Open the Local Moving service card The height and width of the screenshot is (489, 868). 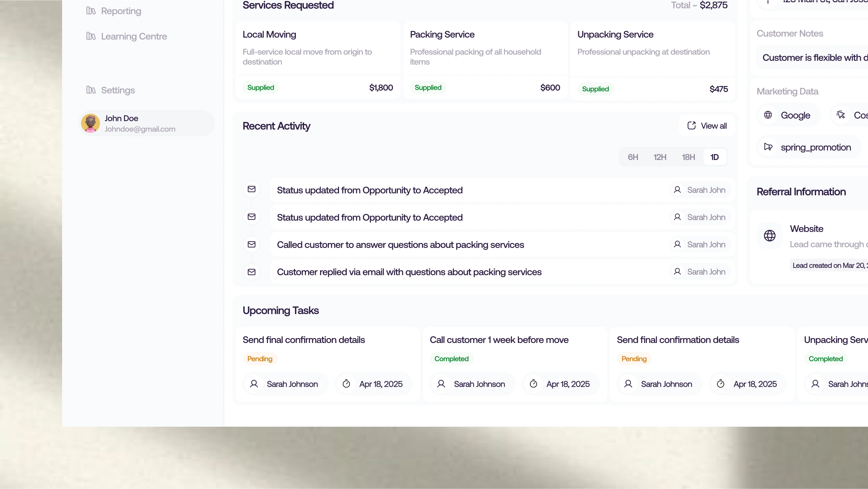click(318, 60)
